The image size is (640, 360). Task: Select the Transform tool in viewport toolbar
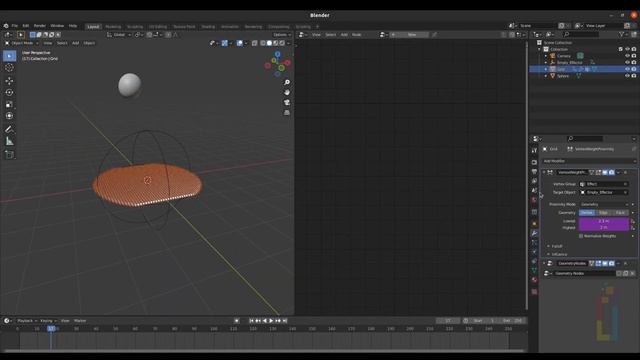[9, 116]
